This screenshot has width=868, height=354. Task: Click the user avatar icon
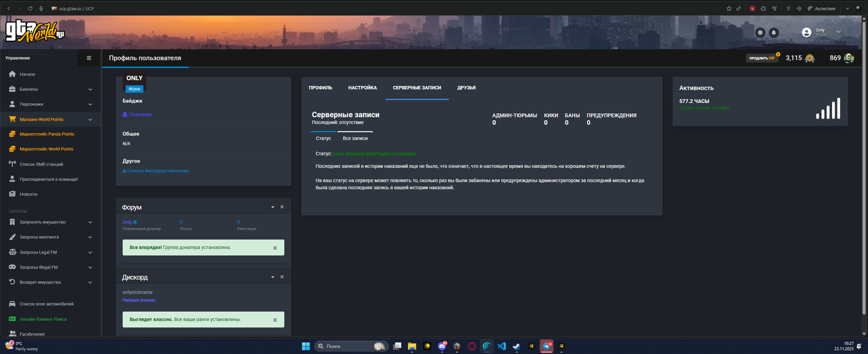coord(806,33)
